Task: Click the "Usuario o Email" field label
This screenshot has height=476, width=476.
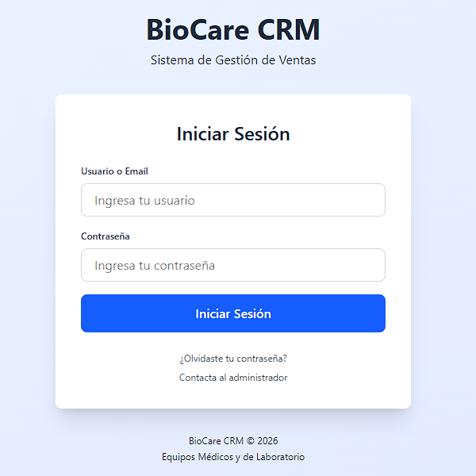Action: (114, 171)
